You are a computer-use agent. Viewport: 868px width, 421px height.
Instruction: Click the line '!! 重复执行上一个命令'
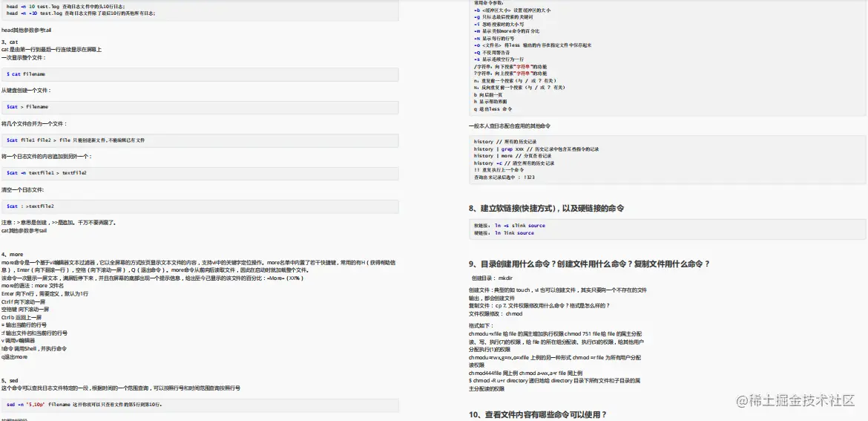pyautogui.click(x=499, y=171)
